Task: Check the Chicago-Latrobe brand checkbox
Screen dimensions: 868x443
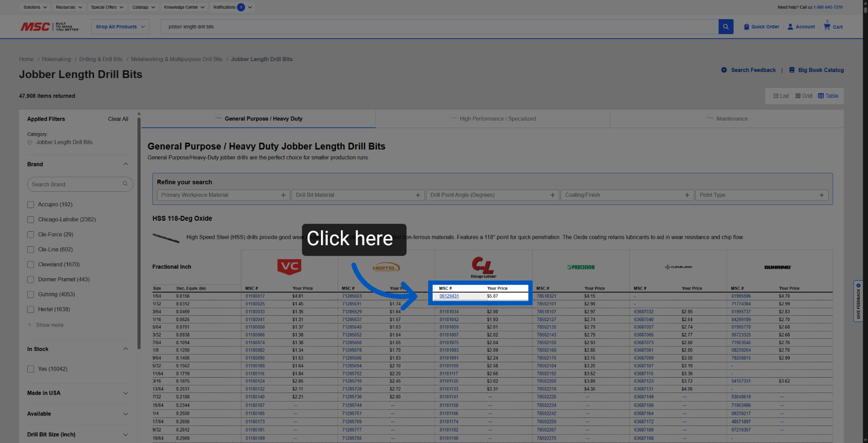Action: pyautogui.click(x=31, y=220)
